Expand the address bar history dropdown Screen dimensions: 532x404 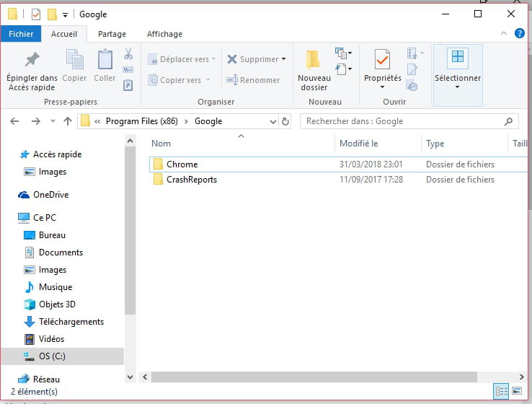click(x=272, y=121)
